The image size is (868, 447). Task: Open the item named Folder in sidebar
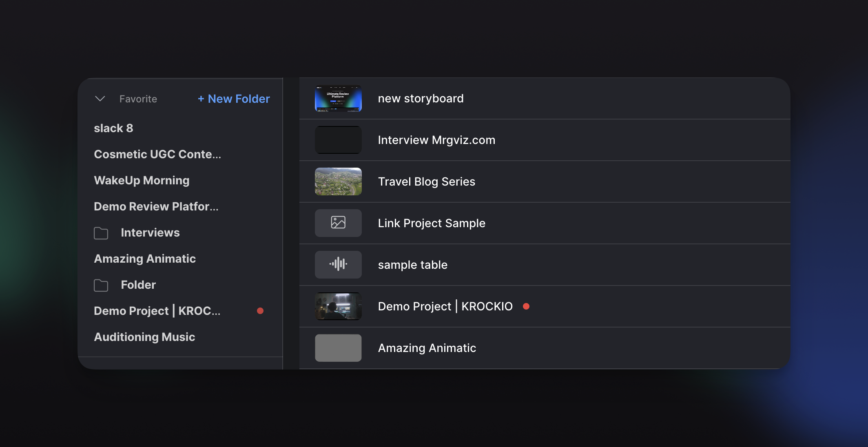pyautogui.click(x=138, y=285)
